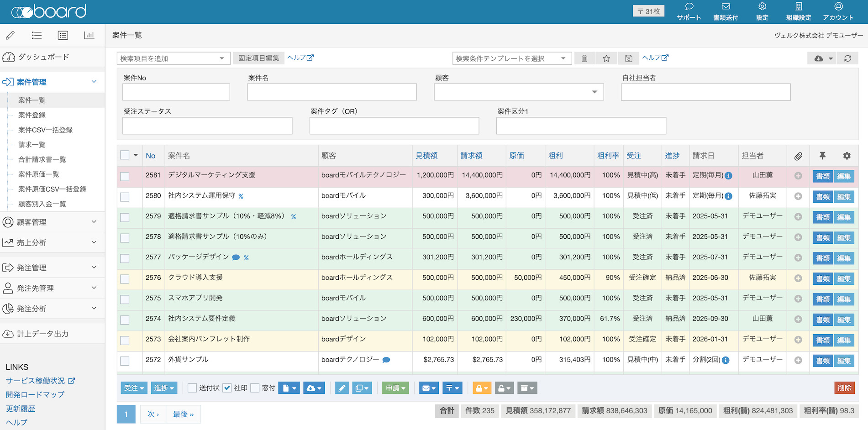Click the save disk icon for search template
Viewport: 868px width, 430px height.
(629, 58)
